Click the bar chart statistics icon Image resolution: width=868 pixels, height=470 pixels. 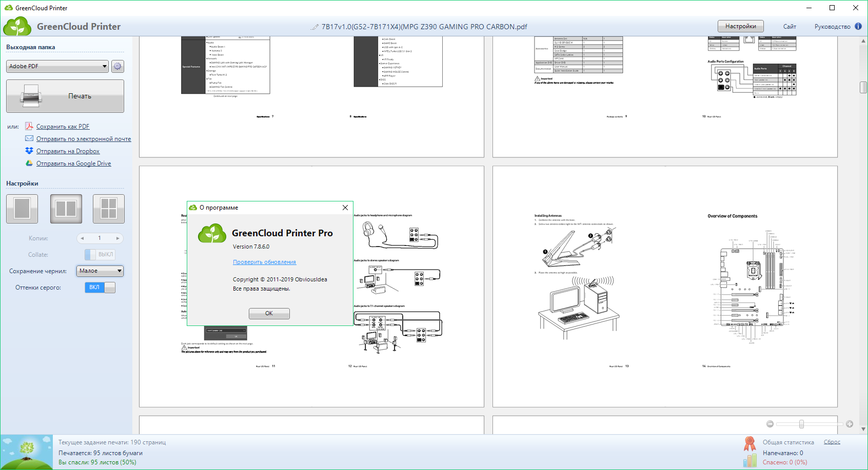749,460
